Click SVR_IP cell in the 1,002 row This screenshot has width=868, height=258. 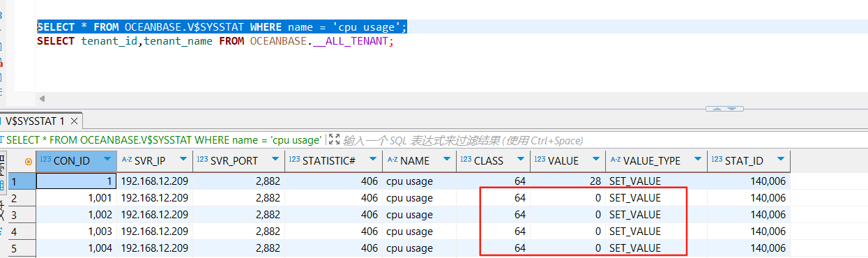154,215
